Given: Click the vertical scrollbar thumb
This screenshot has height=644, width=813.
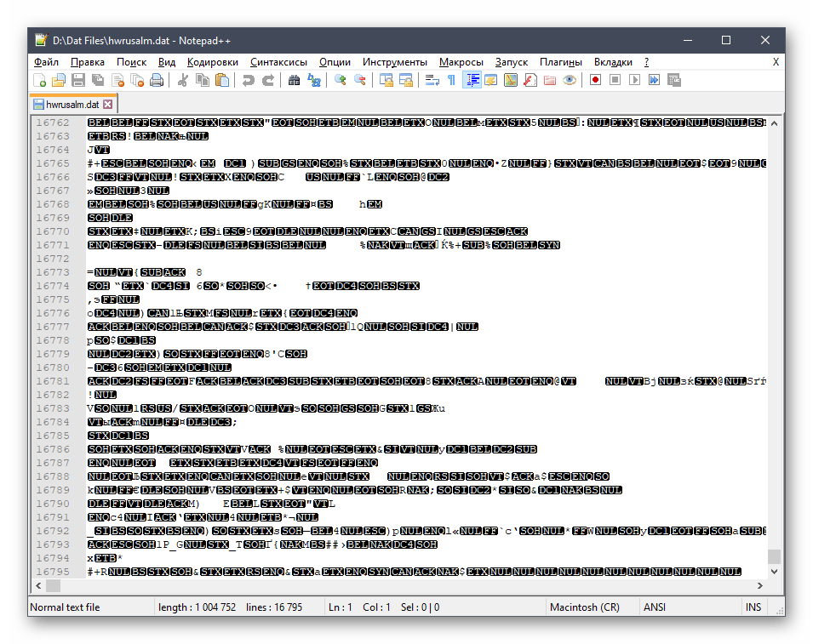Looking at the screenshot, I should pyautogui.click(x=774, y=556).
